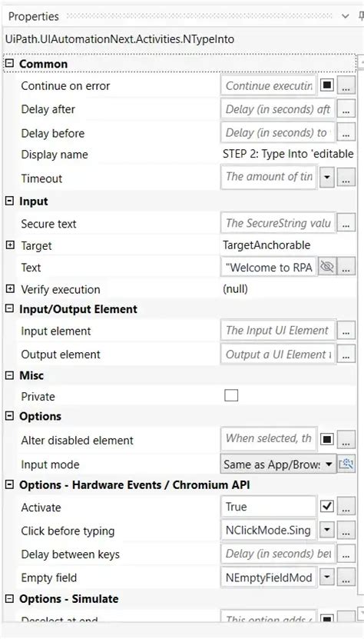Uncheck the Activate checkbox

[327, 507]
